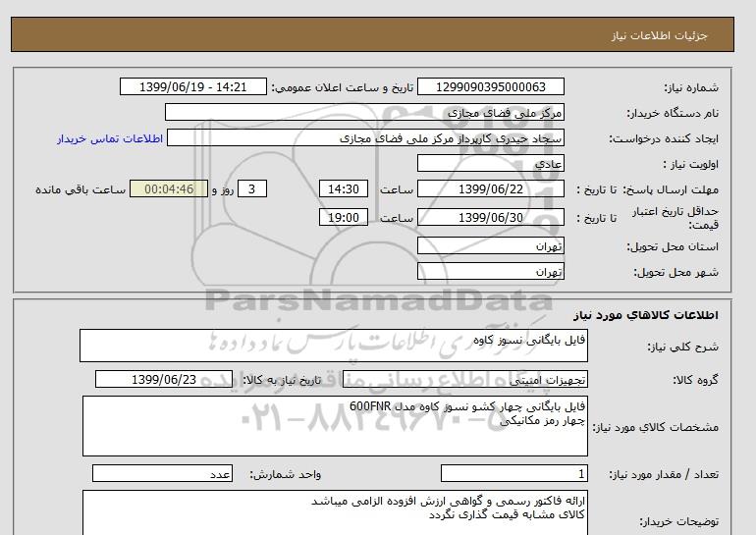The width and height of the screenshot is (756, 535).
Task: Click the requester field سجاد حیدری کارپرداز
Action: (365, 137)
